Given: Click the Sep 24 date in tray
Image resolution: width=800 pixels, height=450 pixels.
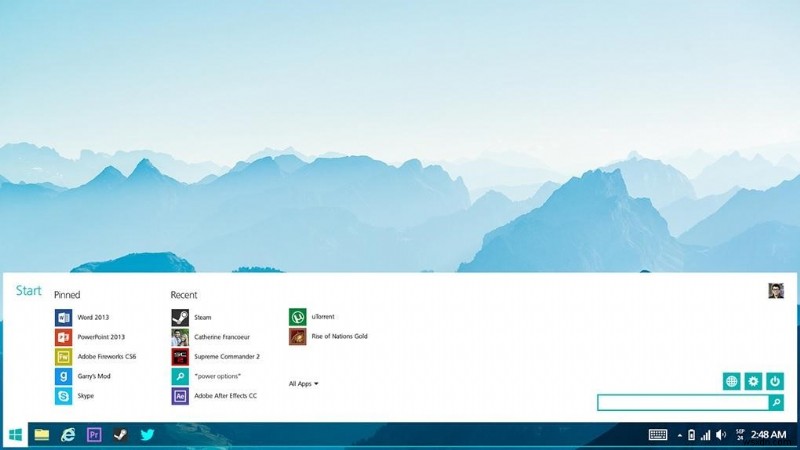Looking at the screenshot, I should [x=740, y=435].
